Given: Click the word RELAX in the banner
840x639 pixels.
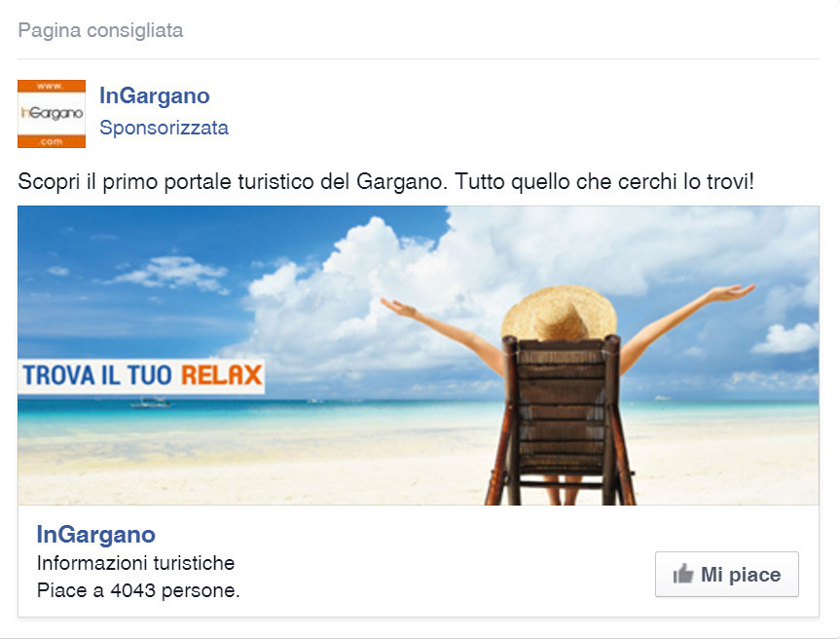Looking at the screenshot, I should tap(221, 375).
